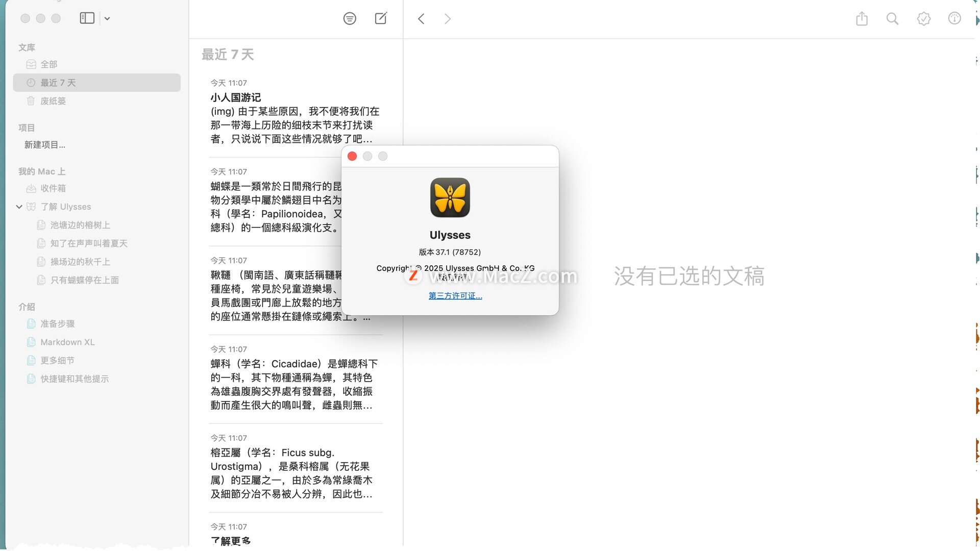Screen dimensions: 980x551
Task: Open 第三方许可证... link in About dialog
Action: click(455, 296)
